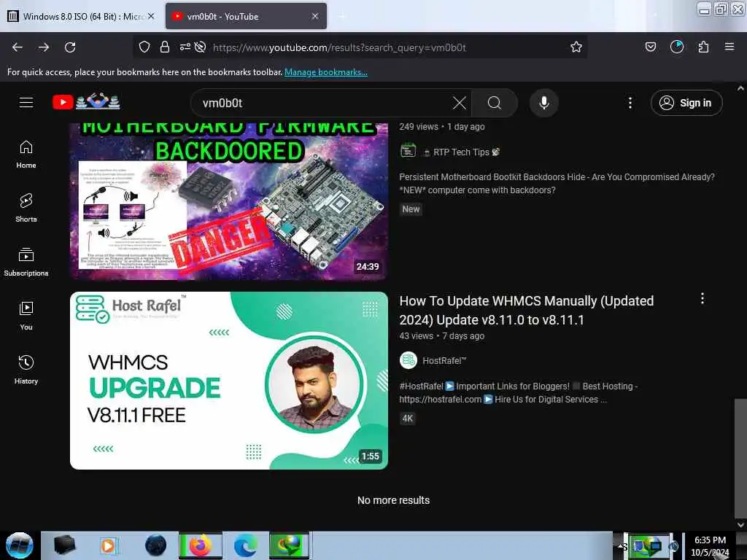
Task: Open Microsoft Edge from the taskbar
Action: (245, 545)
